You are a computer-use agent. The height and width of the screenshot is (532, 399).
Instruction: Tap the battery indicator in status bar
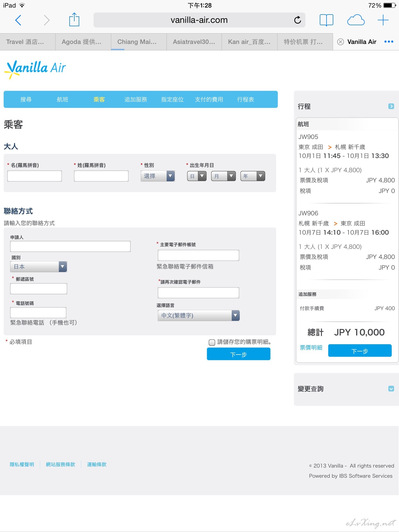tap(390, 5)
